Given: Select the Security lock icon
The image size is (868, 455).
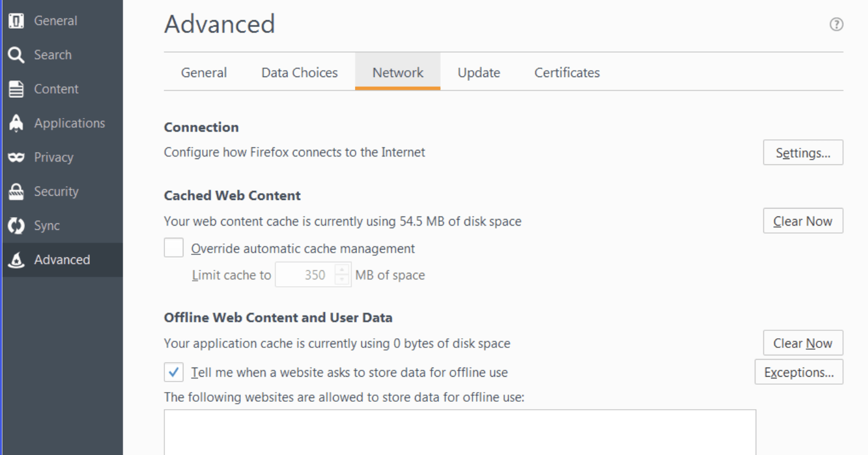Looking at the screenshot, I should click(x=16, y=191).
